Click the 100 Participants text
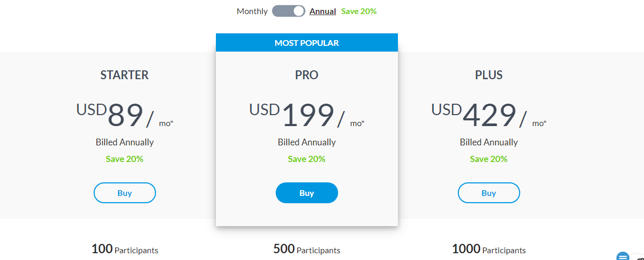The height and width of the screenshot is (260, 644). [125, 250]
